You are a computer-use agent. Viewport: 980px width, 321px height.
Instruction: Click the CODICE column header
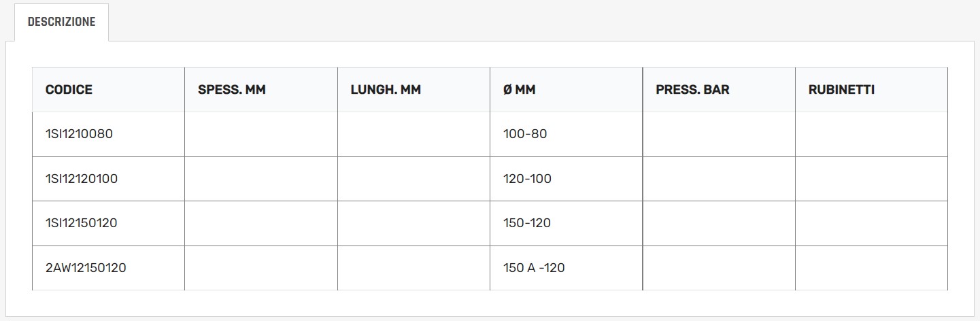coord(69,90)
